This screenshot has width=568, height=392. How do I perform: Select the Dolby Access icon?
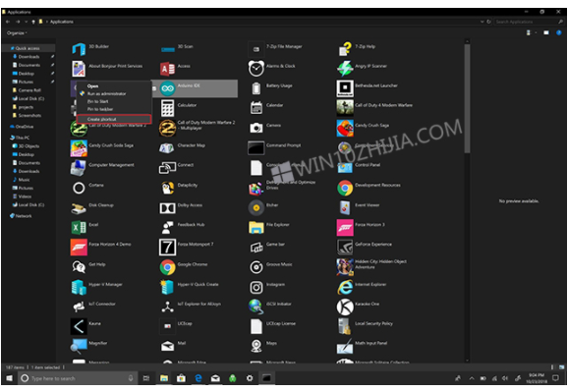(x=167, y=208)
